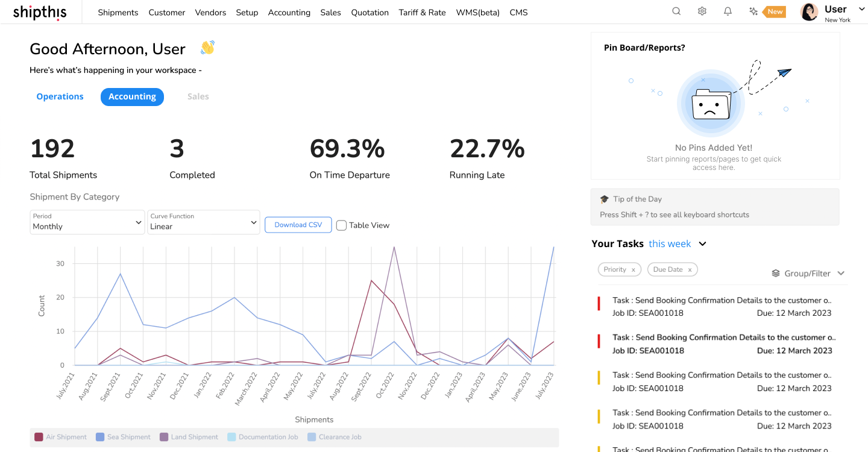Open the settings gear icon
868x452 pixels.
coord(702,11)
